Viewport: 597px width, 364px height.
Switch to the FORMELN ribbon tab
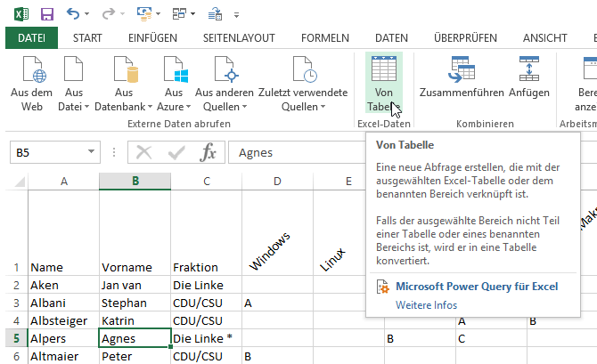(325, 38)
